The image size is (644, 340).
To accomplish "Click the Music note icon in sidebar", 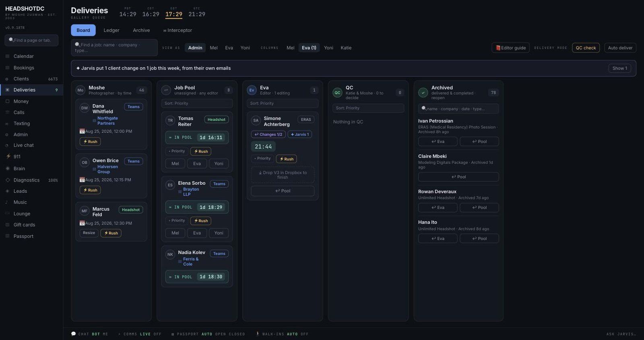I will [x=7, y=202].
